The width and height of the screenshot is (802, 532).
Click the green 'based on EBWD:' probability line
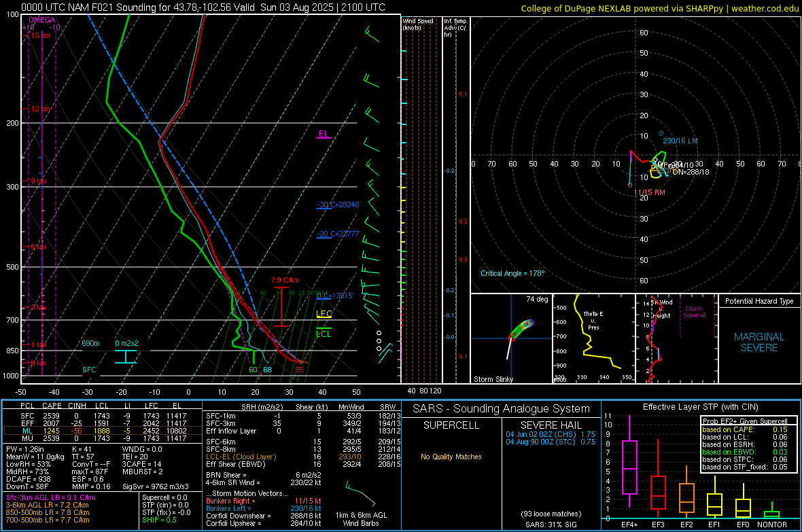click(745, 453)
